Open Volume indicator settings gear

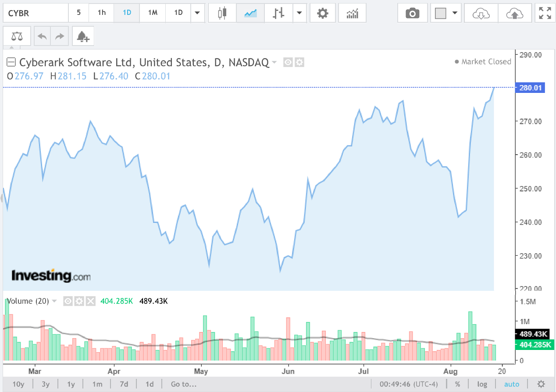79,301
